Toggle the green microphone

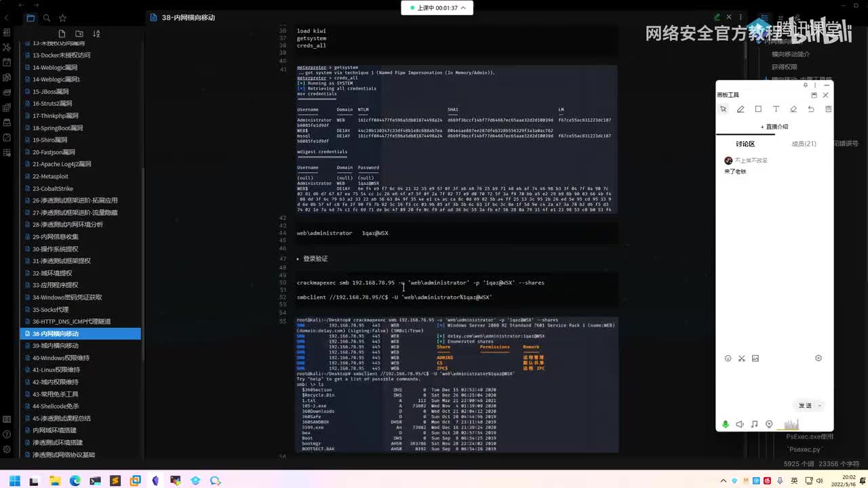click(726, 424)
